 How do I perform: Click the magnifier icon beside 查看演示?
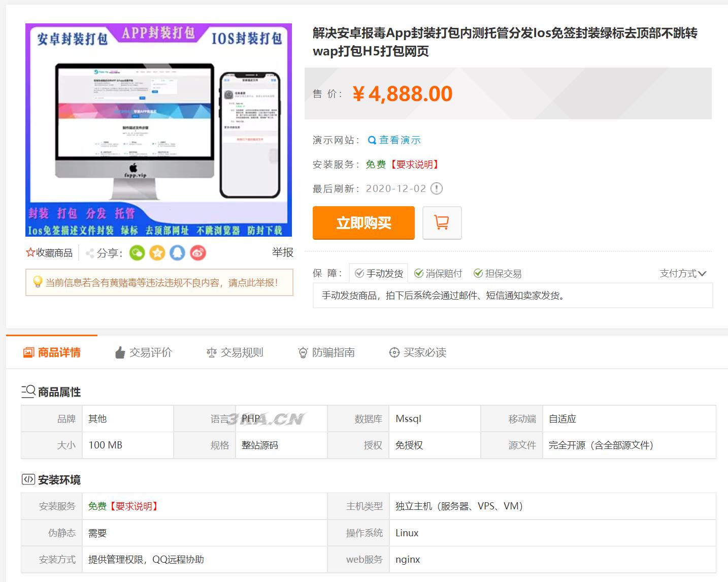372,140
